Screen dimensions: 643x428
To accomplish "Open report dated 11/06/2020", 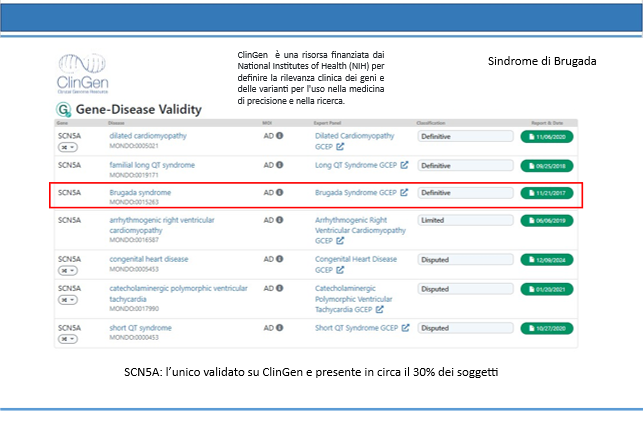I will (547, 137).
